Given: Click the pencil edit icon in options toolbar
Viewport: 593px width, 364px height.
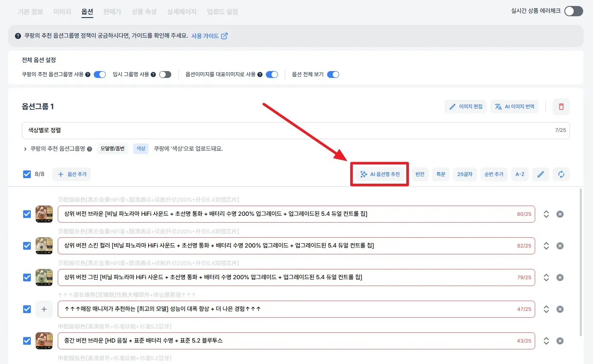Looking at the screenshot, I should (541, 174).
